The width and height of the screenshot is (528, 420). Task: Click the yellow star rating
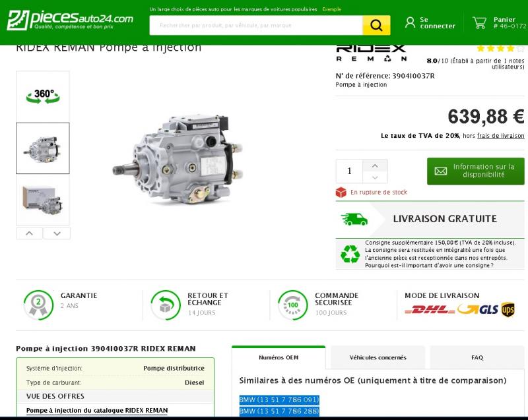(x=500, y=48)
